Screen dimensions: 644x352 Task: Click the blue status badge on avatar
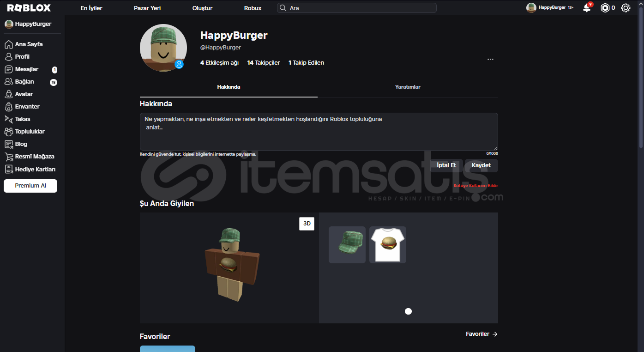point(179,64)
